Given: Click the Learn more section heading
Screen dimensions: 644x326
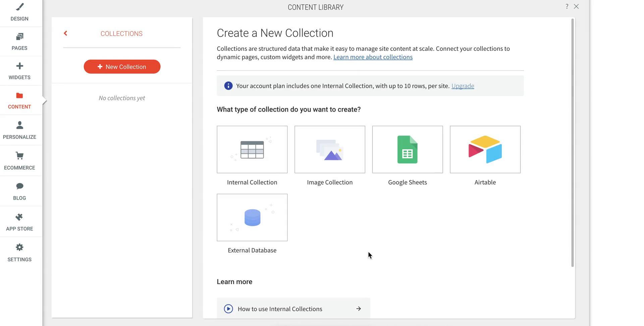Looking at the screenshot, I should click(234, 282).
